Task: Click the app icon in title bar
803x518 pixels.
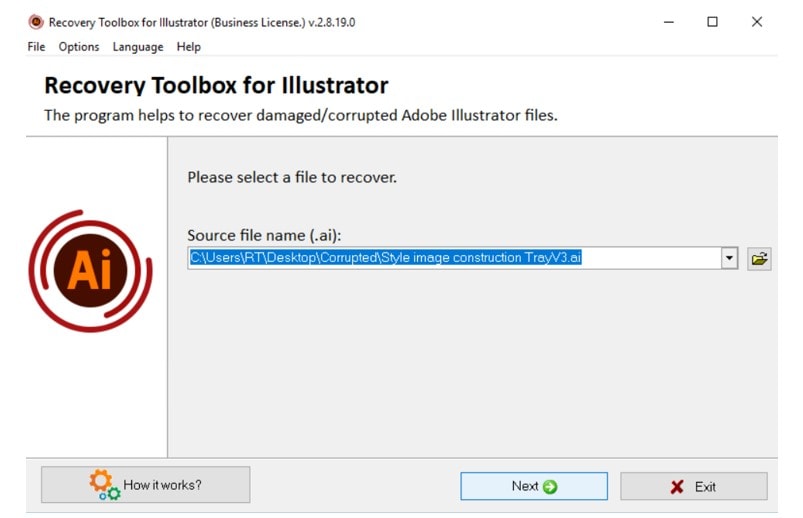Action: (x=36, y=22)
